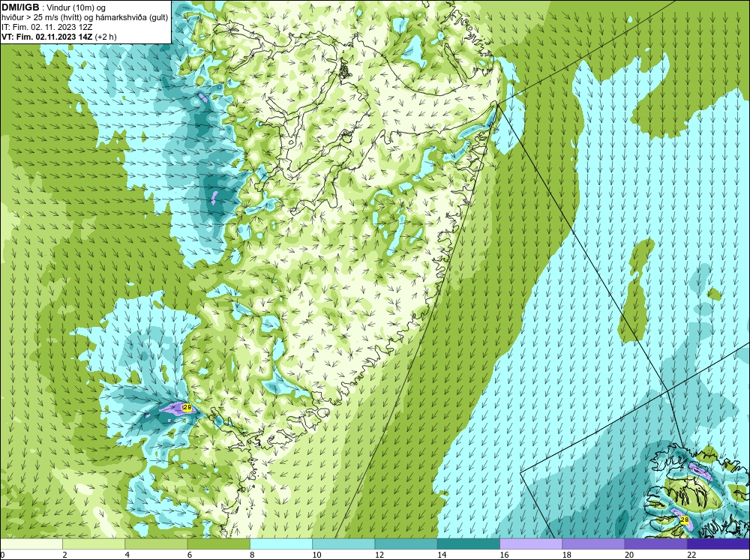This screenshot has width=750, height=560.
Task: Click the 'VT: Fim. 02.11.2023 14Z (+2 h)' line
Action: click(x=58, y=36)
